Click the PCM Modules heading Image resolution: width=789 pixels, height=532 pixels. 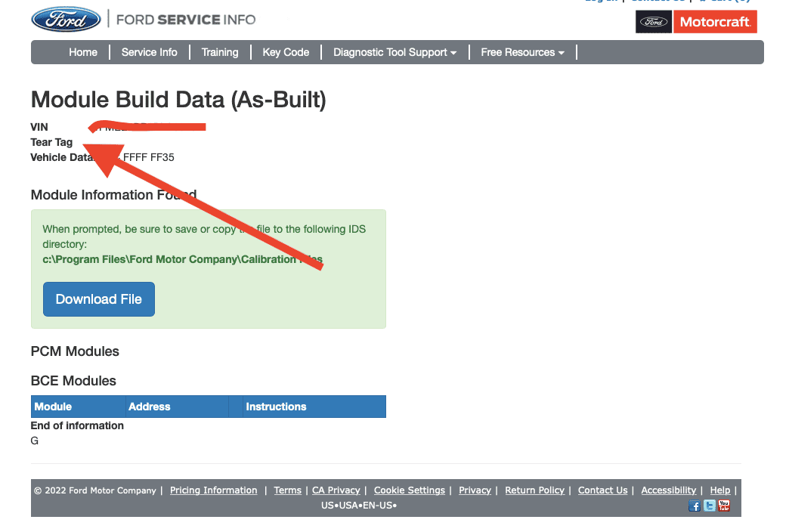pyautogui.click(x=75, y=351)
